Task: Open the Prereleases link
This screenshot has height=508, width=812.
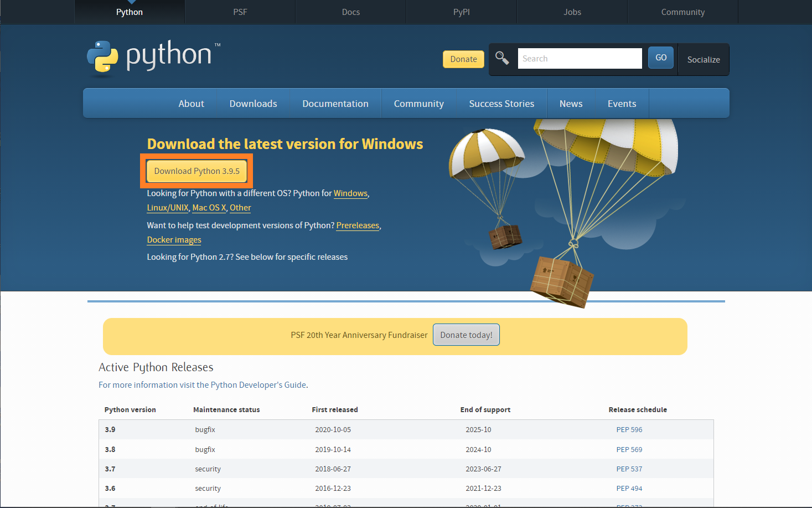Action: 358,225
